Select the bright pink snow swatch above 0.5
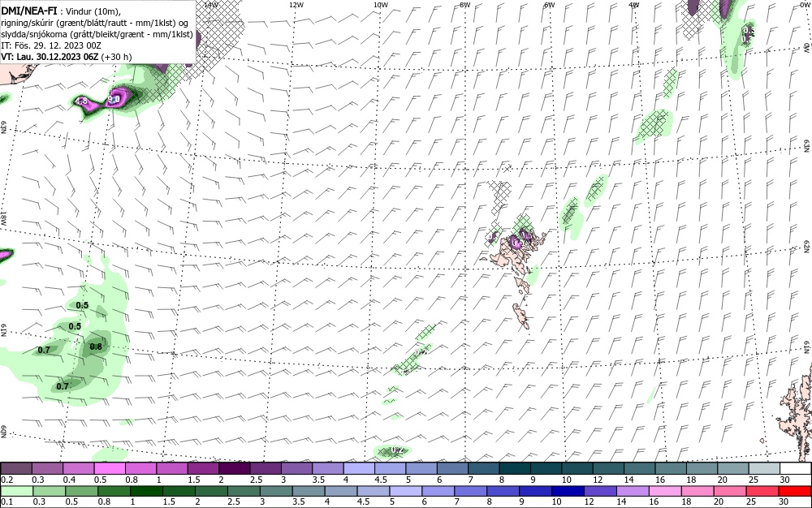 tap(110, 469)
